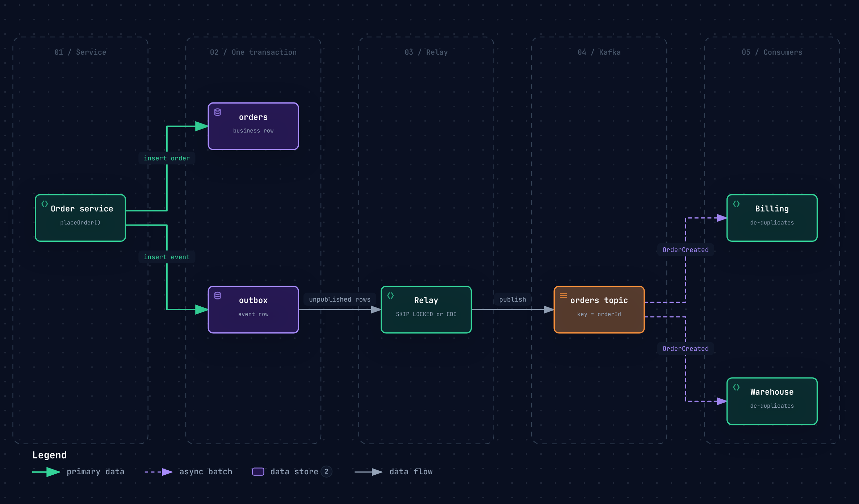Click the placeOrder() subtitle
Screen dimensions: 859x504
[x=80, y=223]
